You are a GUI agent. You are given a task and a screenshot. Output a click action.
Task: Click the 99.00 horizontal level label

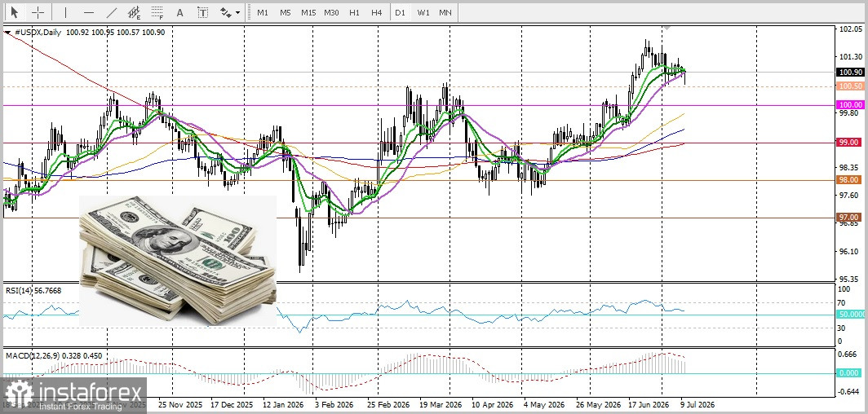(850, 143)
